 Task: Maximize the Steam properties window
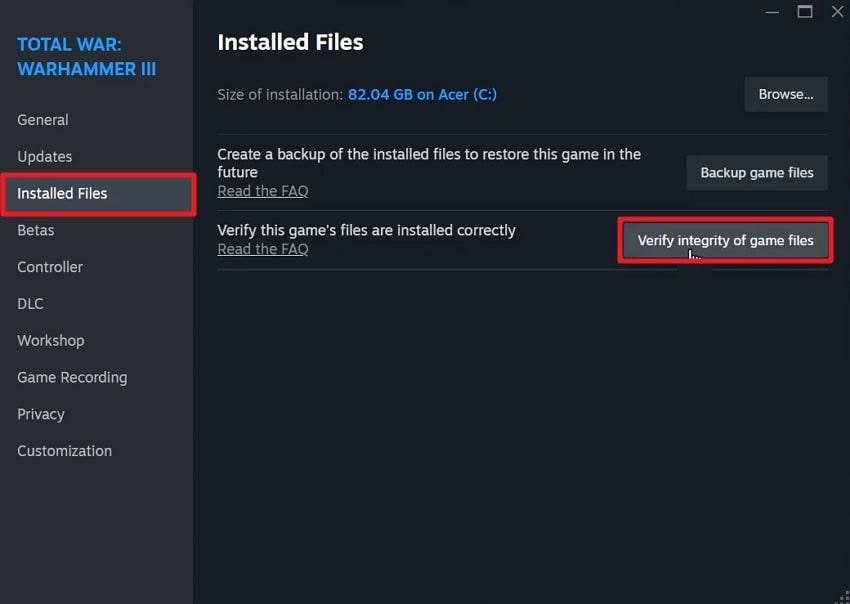point(805,11)
